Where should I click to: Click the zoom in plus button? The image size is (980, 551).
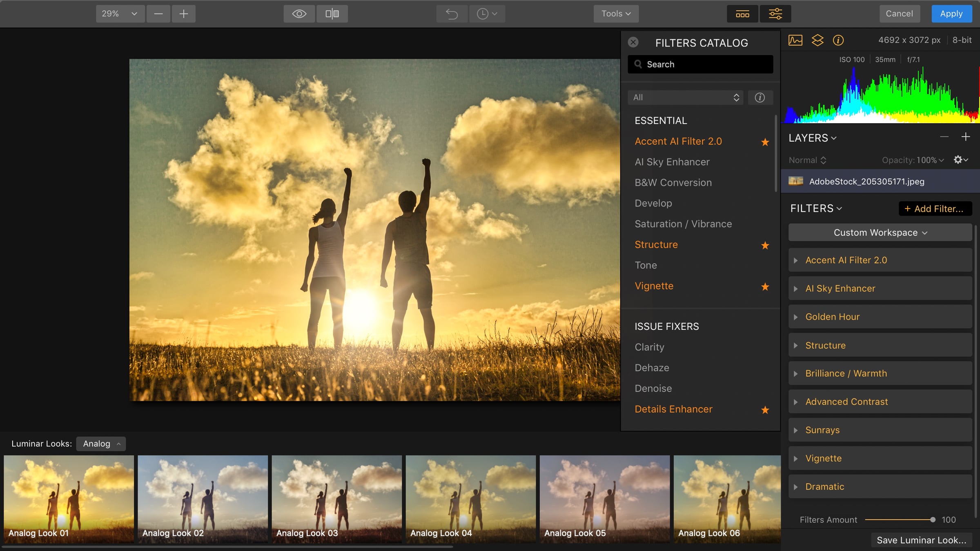(184, 14)
